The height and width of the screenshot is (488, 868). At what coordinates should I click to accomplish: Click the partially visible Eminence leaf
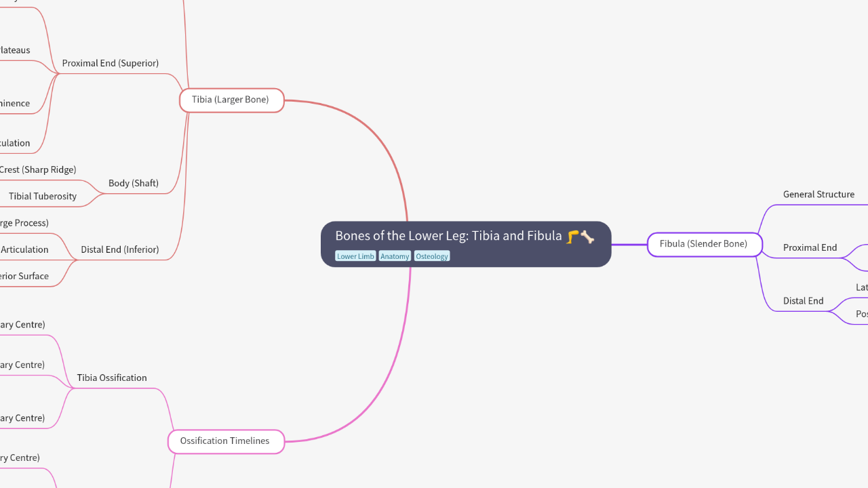(x=15, y=104)
